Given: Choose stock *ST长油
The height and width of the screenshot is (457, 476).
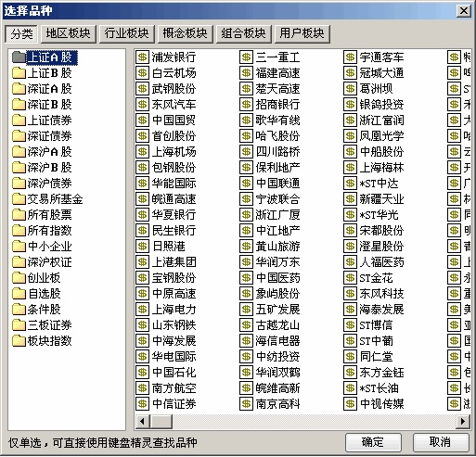Looking at the screenshot, I should (x=379, y=388).
